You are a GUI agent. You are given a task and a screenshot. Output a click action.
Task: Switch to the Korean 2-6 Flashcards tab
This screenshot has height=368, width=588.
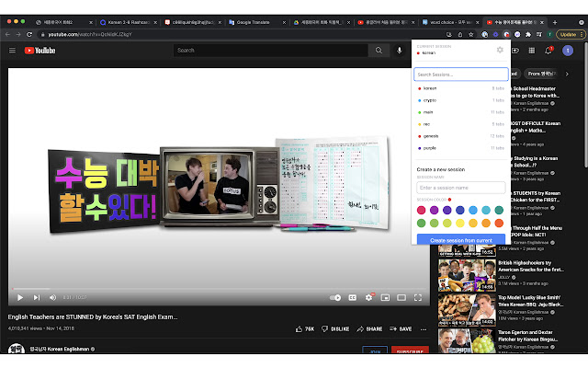[129, 22]
